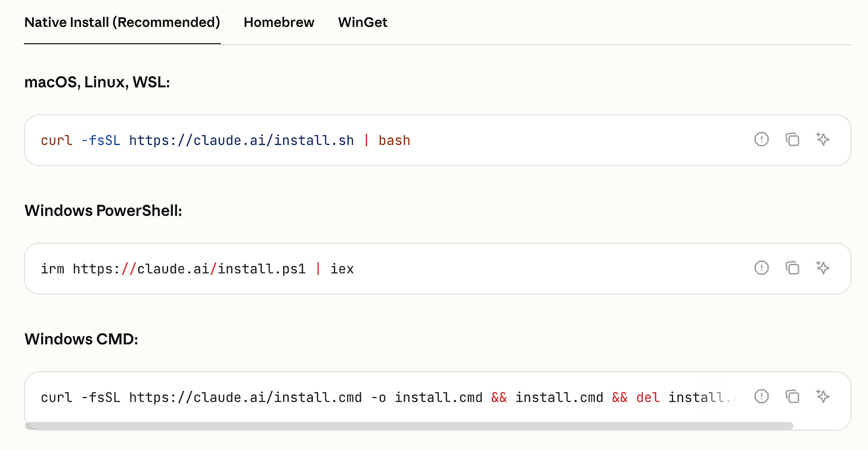Screen dimensions: 868x450
Task: Click the curl install.cmd command text
Action: tap(389, 397)
